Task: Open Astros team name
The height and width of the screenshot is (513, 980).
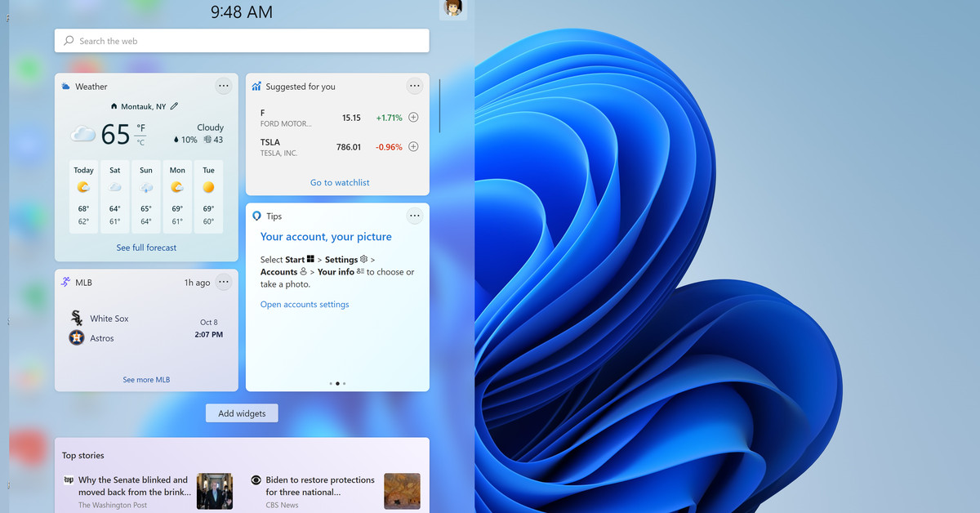Action: point(102,338)
